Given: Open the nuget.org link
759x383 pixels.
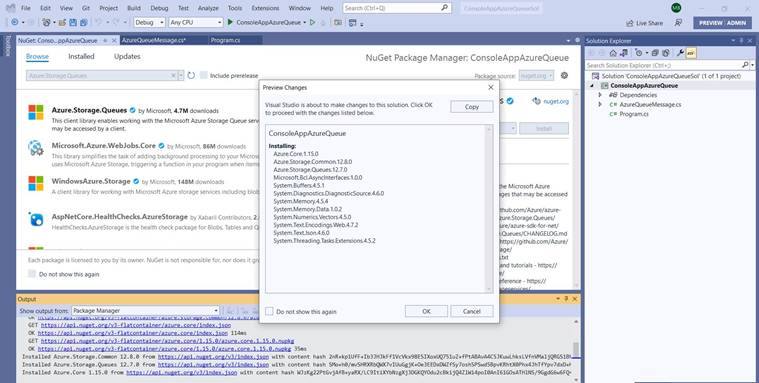Looking at the screenshot, I should (556, 102).
